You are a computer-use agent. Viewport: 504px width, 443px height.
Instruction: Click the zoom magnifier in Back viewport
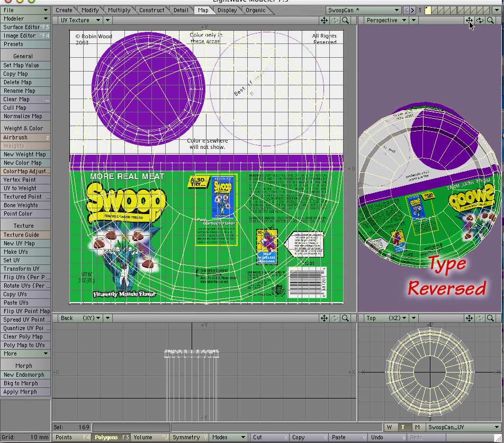pos(345,318)
